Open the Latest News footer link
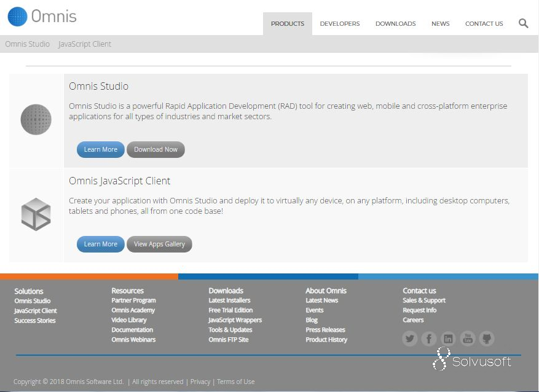Viewport: 539px width, 392px height. [322, 300]
